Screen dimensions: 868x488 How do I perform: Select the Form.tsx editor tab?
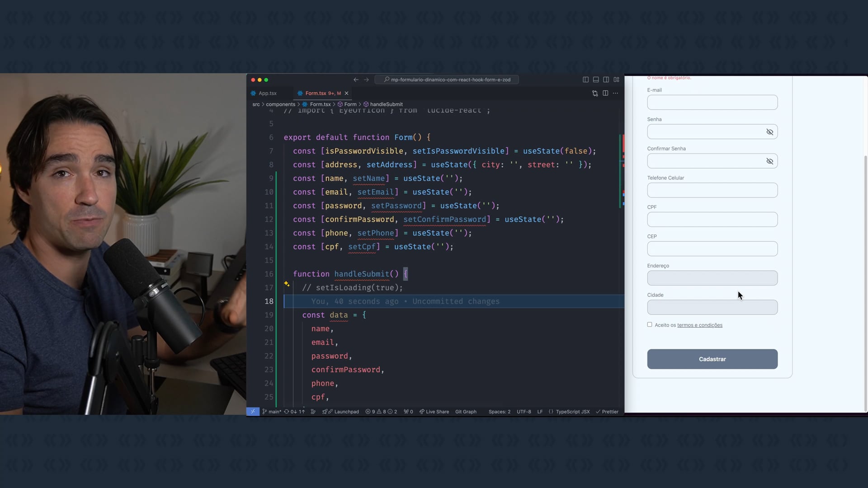(322, 93)
